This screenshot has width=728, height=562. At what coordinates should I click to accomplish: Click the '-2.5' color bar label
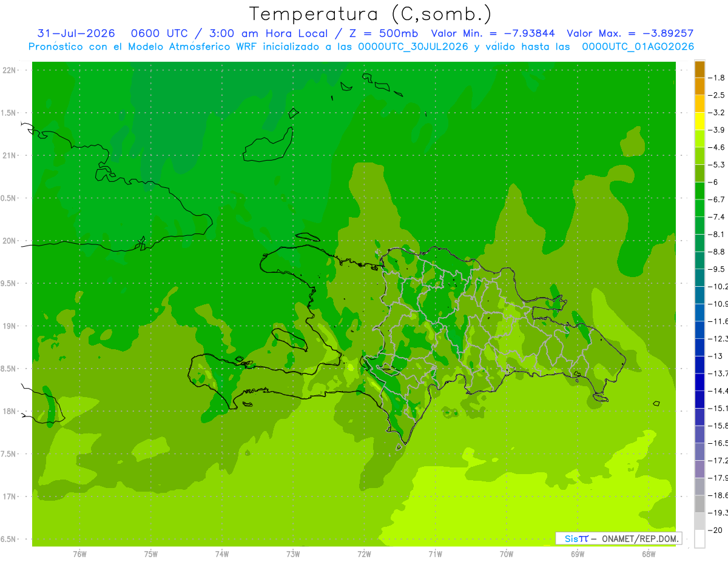(716, 95)
